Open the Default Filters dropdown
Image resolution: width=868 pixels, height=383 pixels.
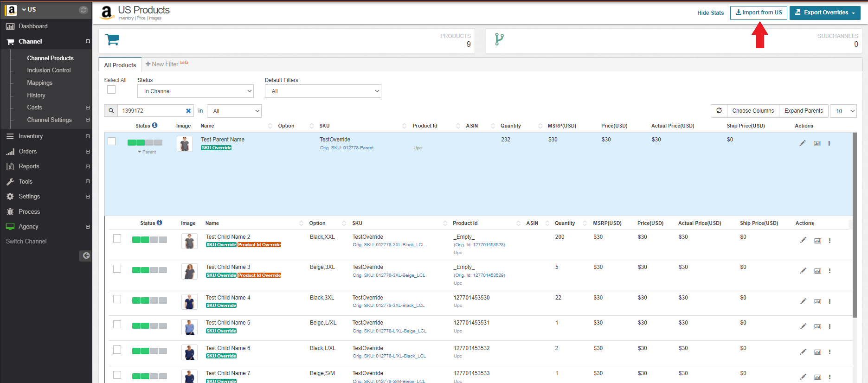(x=323, y=91)
